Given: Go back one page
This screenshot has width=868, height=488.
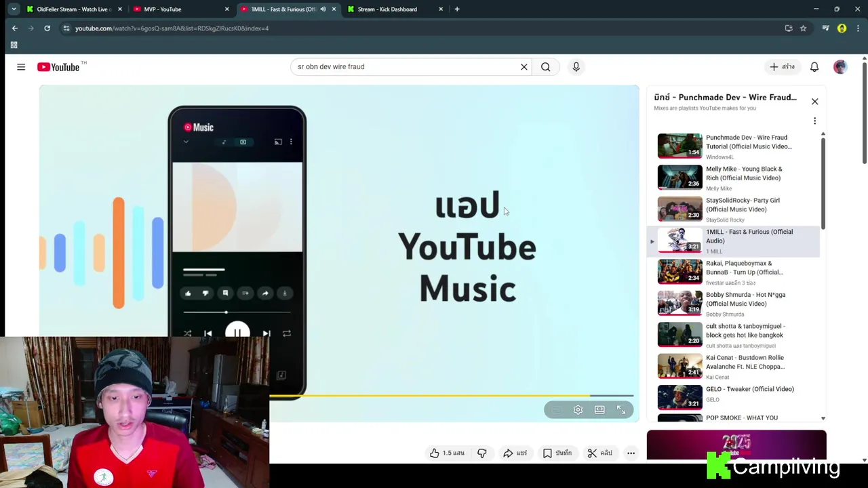Looking at the screenshot, I should click(x=15, y=28).
